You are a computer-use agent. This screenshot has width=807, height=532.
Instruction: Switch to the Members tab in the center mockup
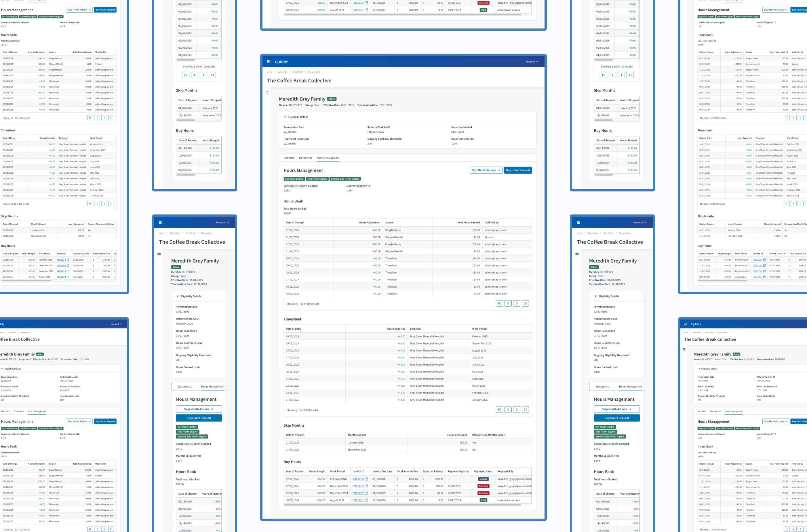[289, 158]
